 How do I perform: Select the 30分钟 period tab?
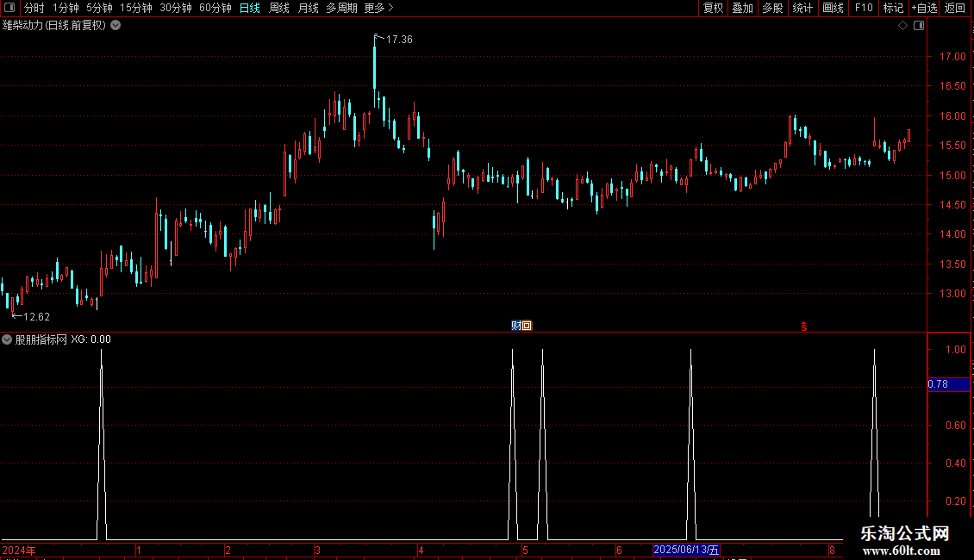click(176, 8)
